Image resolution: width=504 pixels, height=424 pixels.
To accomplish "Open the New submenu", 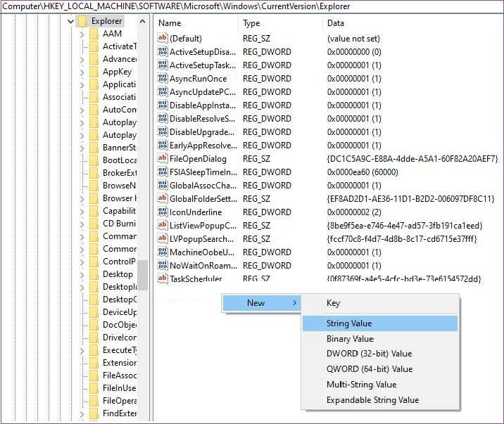I will [261, 303].
